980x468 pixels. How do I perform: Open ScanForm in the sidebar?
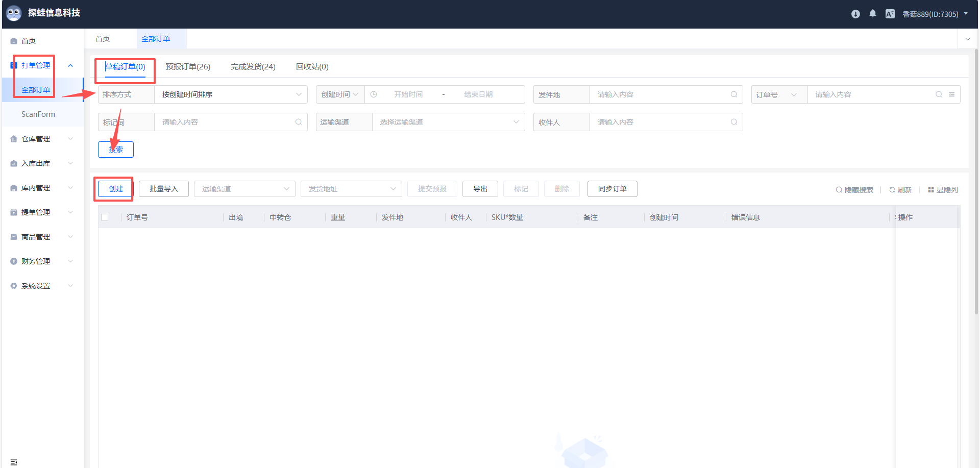click(38, 114)
